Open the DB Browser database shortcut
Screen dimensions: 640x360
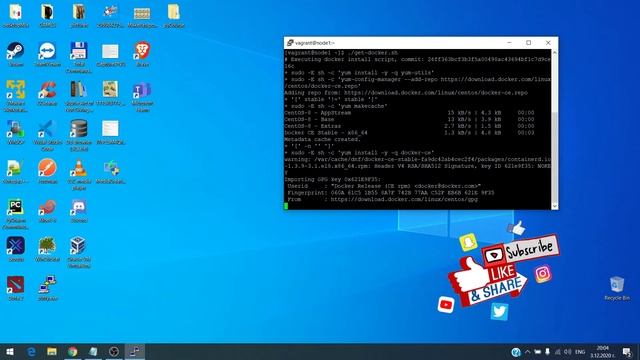click(79, 135)
